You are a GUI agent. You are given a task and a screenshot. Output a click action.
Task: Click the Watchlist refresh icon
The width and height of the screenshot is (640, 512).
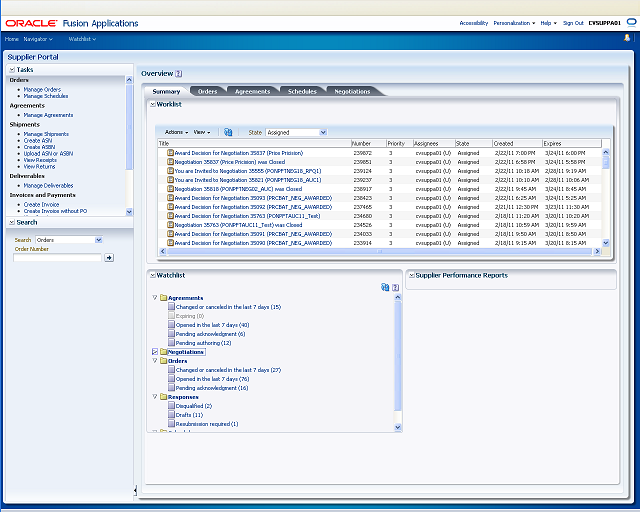pos(385,287)
